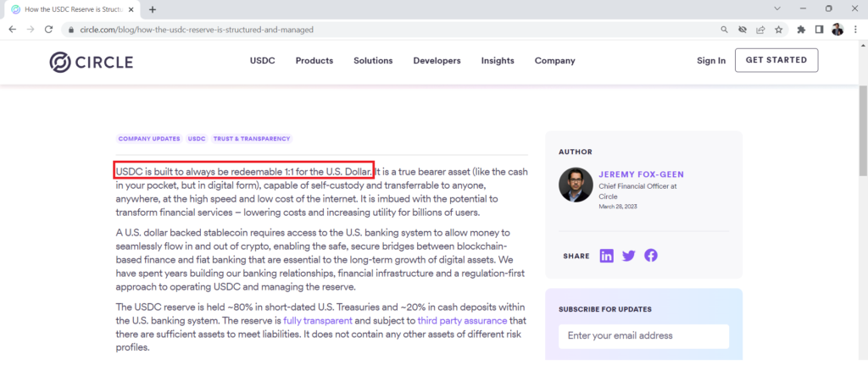Select the TRUST & TRANSPARENCY tag
The height and width of the screenshot is (365, 868).
(253, 138)
